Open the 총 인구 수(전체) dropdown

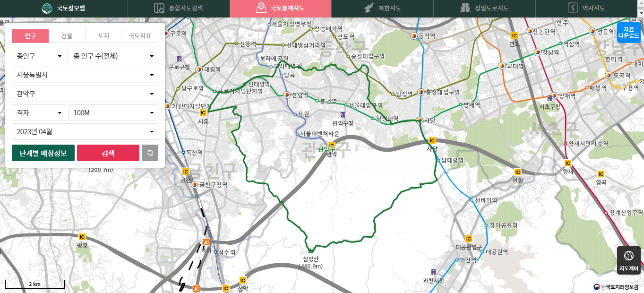coord(113,56)
